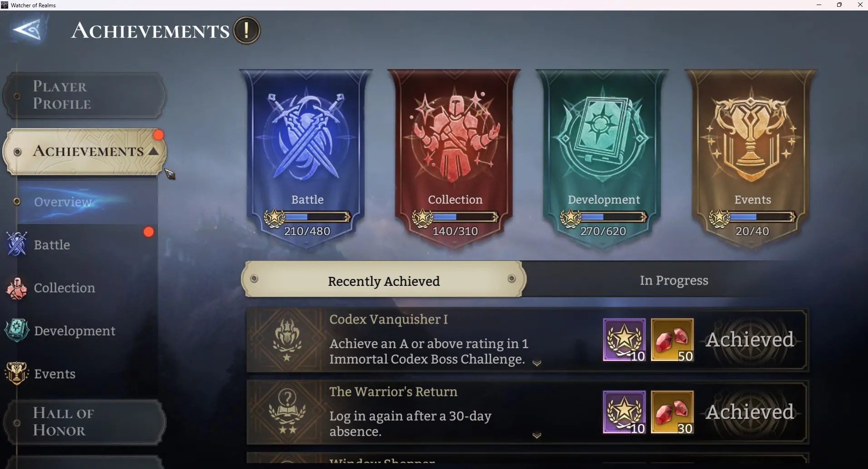Collapse the Achievements sidebar section arrow

(x=153, y=151)
